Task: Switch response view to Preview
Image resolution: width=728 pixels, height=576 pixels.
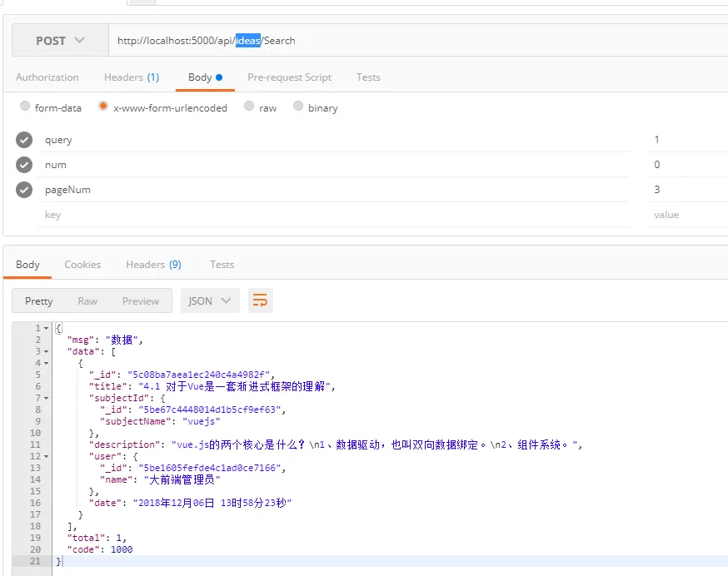Action: pyautogui.click(x=141, y=300)
